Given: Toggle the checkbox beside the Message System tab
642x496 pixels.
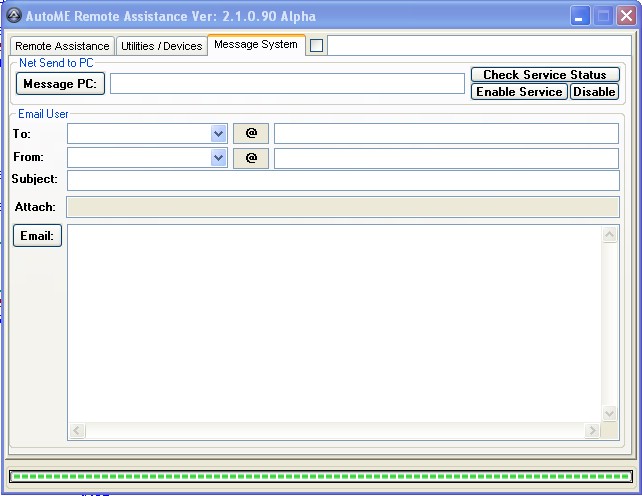Looking at the screenshot, I should 316,45.
